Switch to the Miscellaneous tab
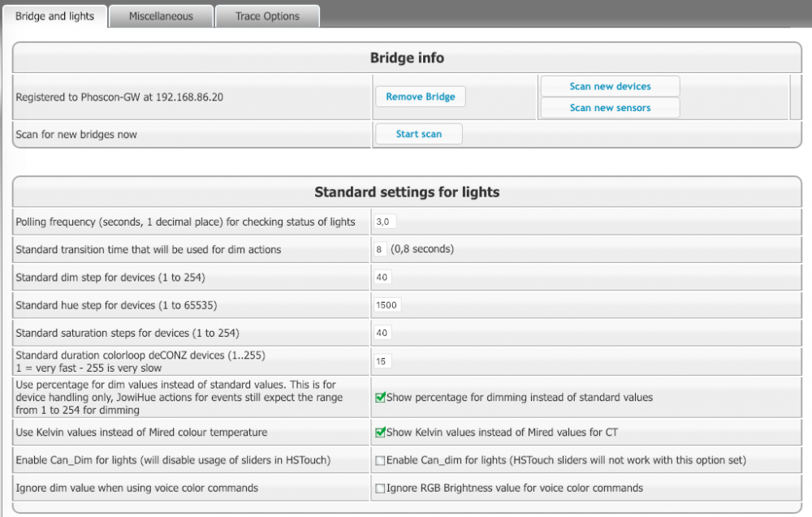This screenshot has height=517, width=812. tap(161, 16)
